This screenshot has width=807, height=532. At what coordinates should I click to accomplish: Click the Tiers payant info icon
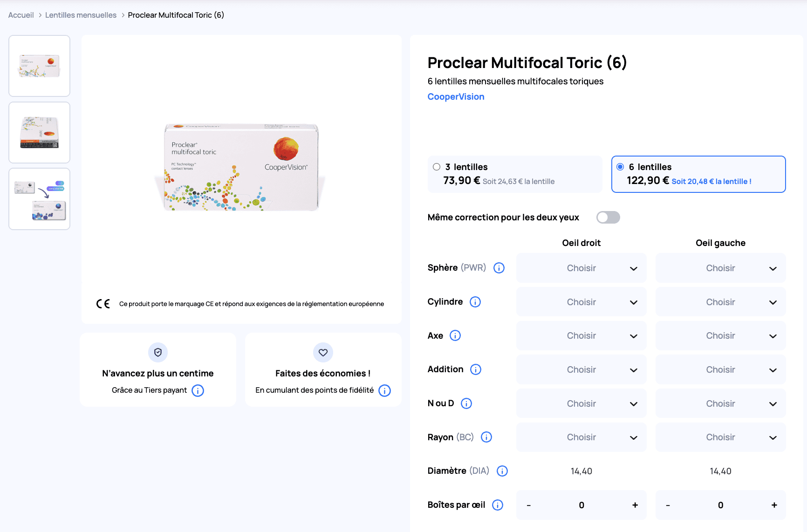pos(198,390)
